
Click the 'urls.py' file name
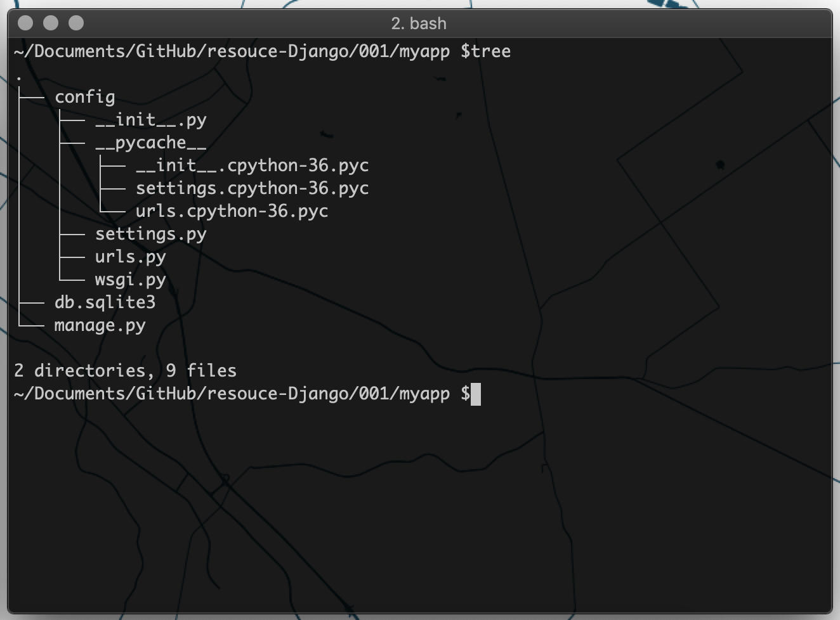131,257
